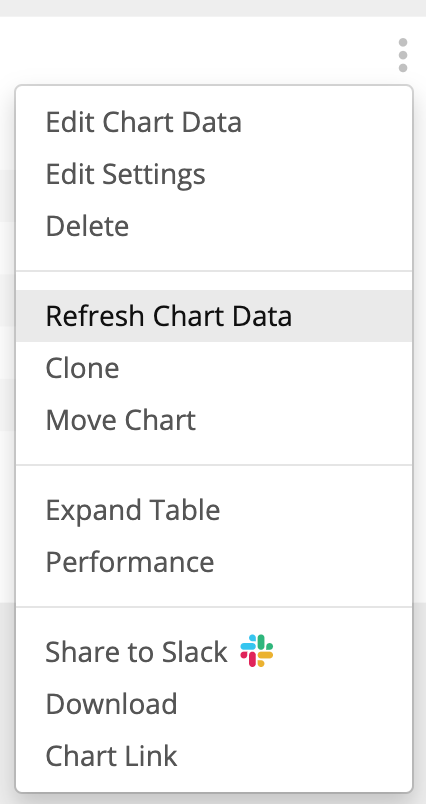Choose Edit Settings from the menu

[126, 174]
